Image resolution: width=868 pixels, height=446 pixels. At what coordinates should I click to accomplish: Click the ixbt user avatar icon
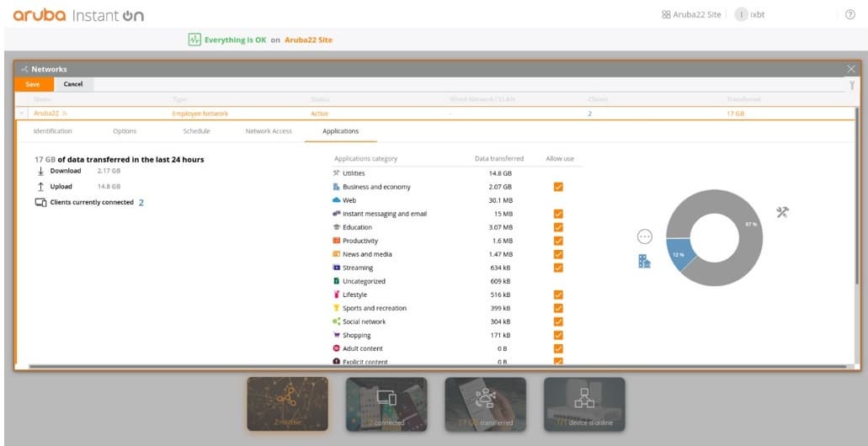[x=741, y=15]
